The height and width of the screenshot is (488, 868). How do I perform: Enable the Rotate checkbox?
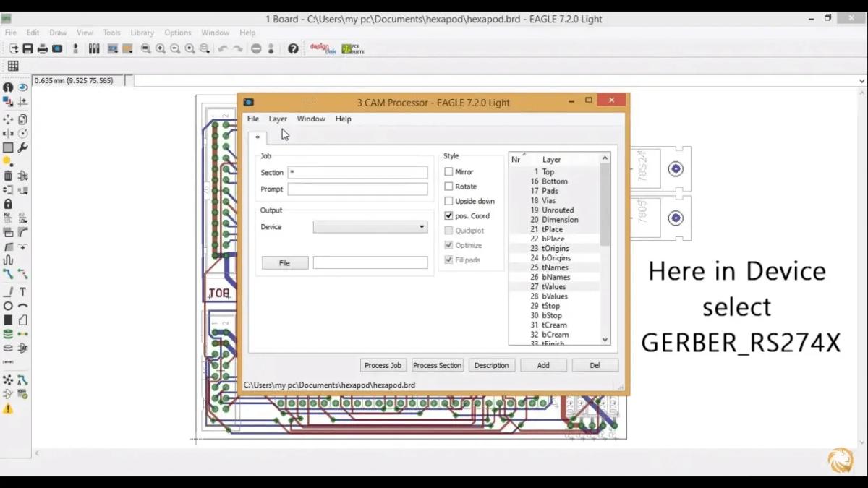coord(448,187)
